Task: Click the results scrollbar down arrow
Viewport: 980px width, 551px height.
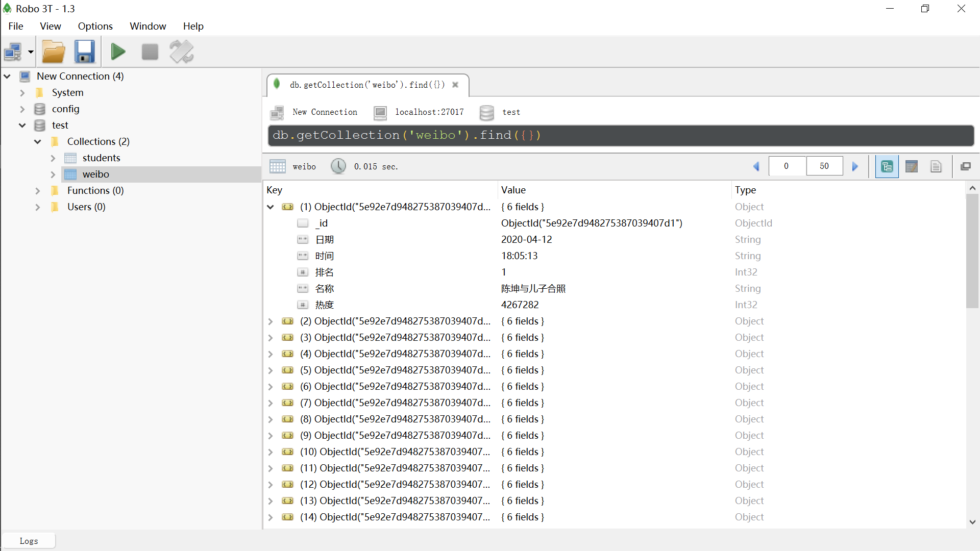Action: (972, 522)
